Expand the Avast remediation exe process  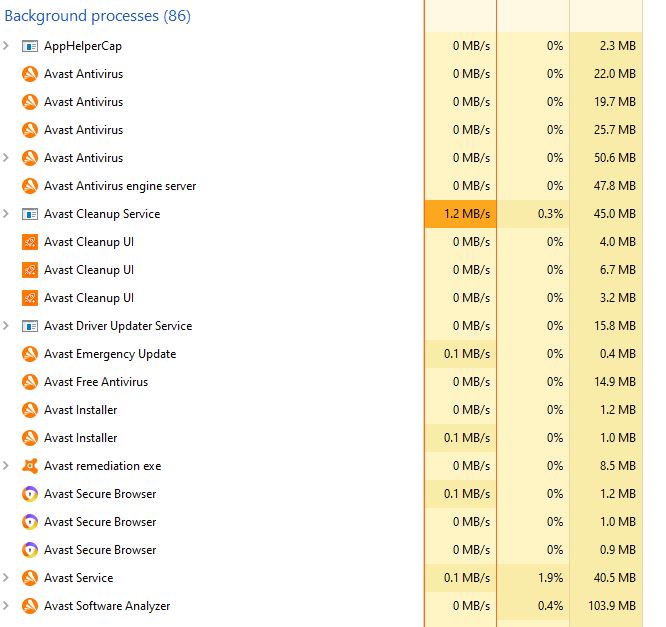(x=6, y=466)
